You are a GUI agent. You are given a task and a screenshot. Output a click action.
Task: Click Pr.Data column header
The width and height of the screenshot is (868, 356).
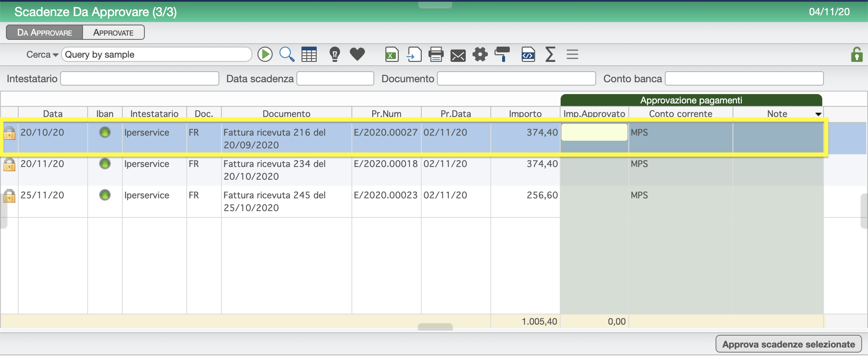point(456,114)
